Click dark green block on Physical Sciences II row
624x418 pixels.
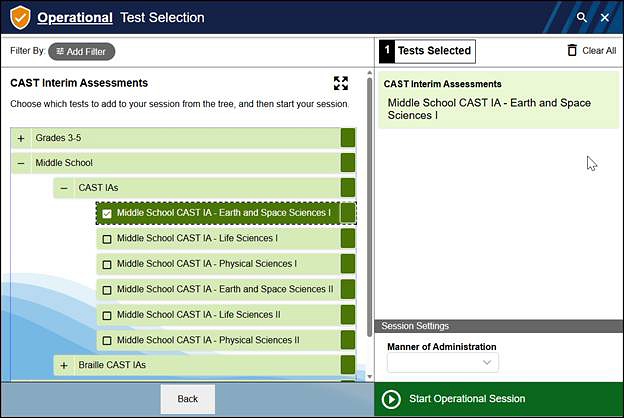(348, 340)
